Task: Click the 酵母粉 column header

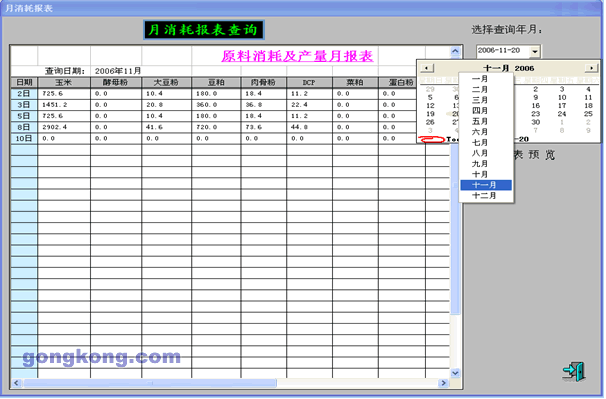Action: pos(116,83)
